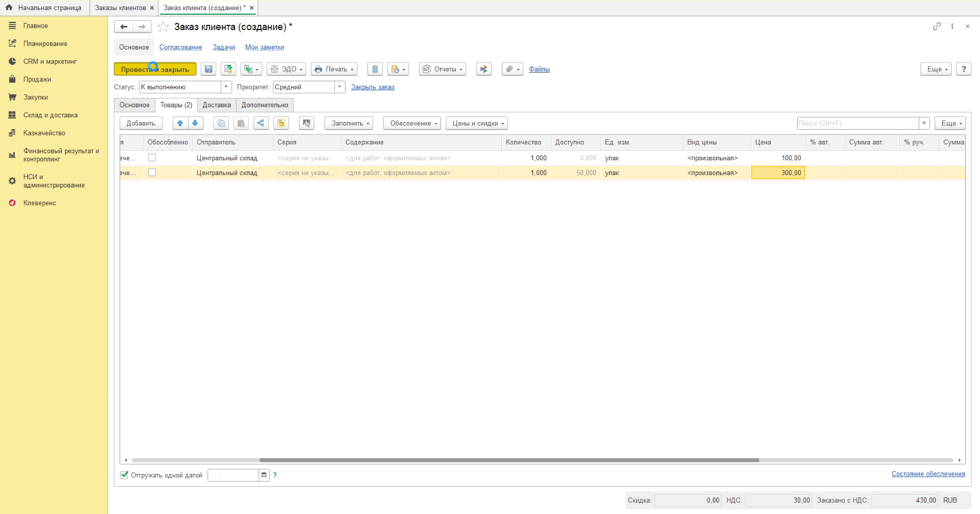Open the Состояние обеспечения link
Screen dimensions: 980x514
(928, 474)
